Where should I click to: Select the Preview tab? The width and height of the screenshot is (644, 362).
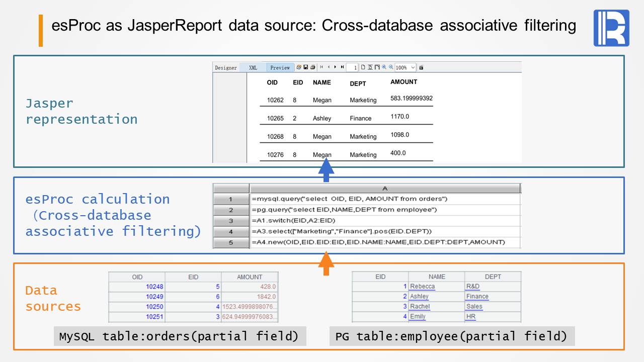(x=280, y=67)
